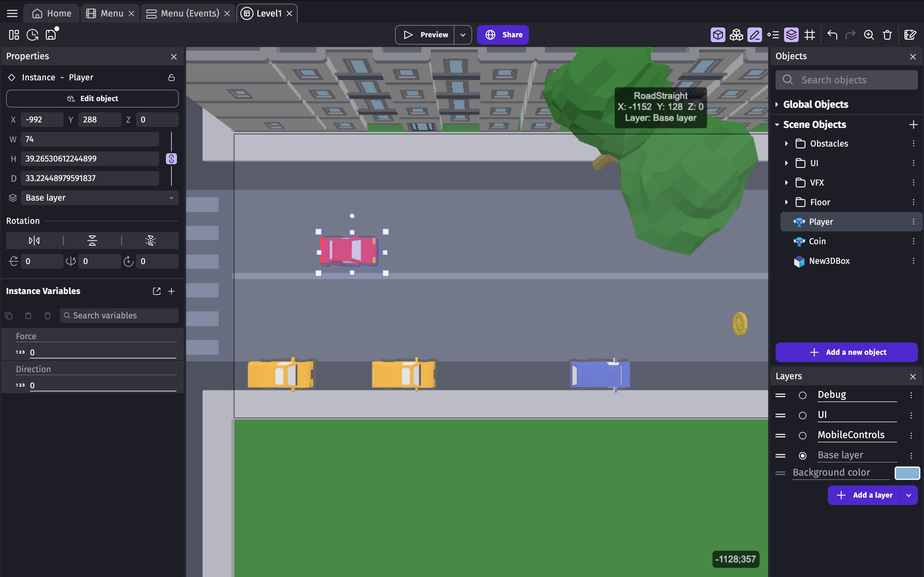Viewport: 924px width, 577px height.
Task: Toggle the 3D cube editor icon
Action: 718,35
